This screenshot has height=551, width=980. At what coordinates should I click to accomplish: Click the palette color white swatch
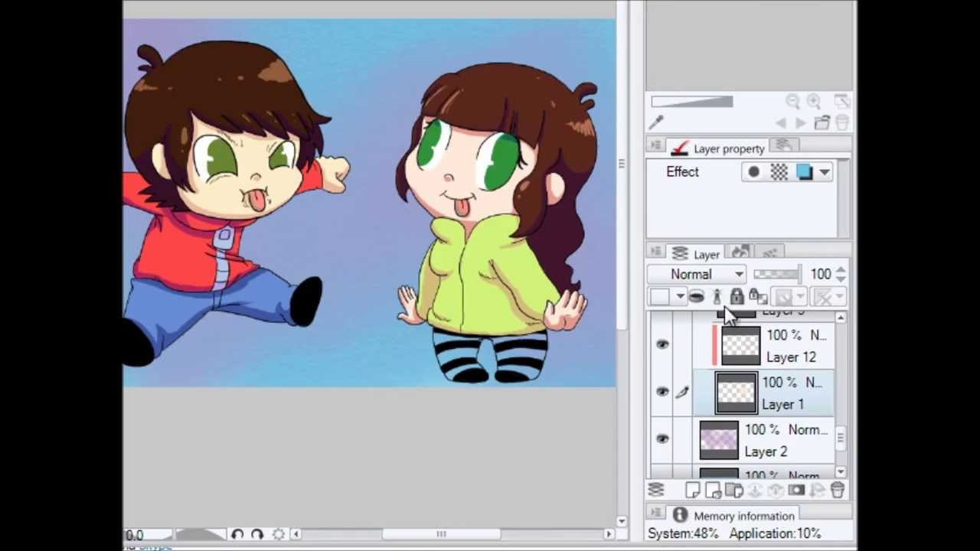coord(660,297)
